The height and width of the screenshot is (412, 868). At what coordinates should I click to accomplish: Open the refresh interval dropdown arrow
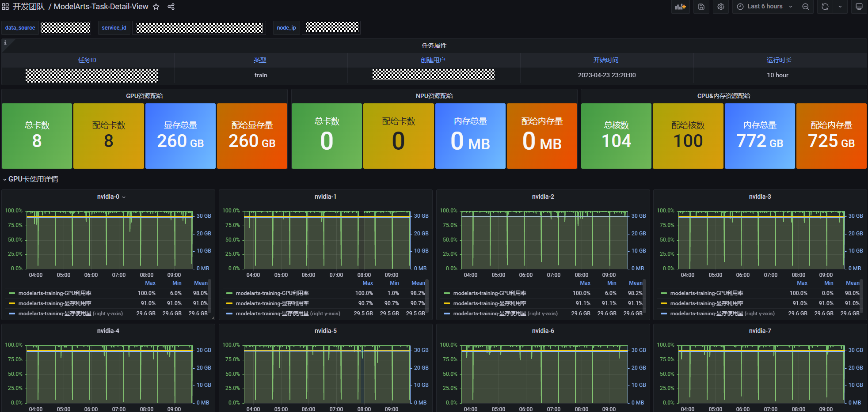pos(840,7)
